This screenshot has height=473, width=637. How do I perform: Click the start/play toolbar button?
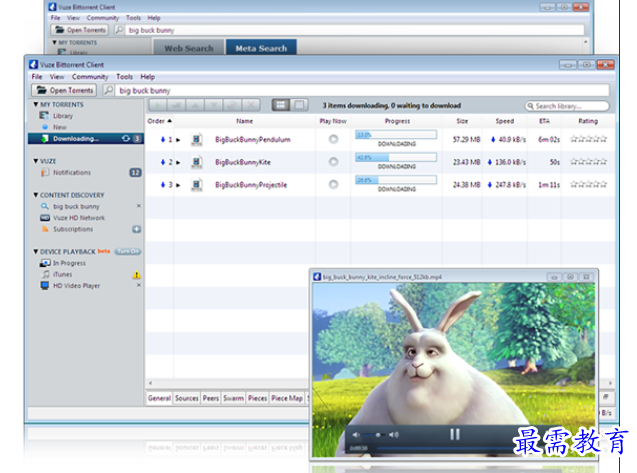click(x=158, y=106)
